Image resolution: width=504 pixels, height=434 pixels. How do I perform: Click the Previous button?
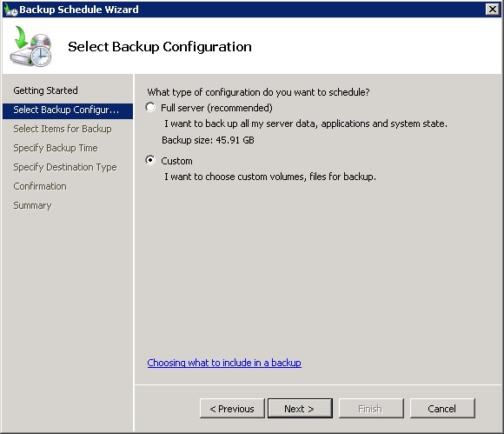tap(232, 409)
